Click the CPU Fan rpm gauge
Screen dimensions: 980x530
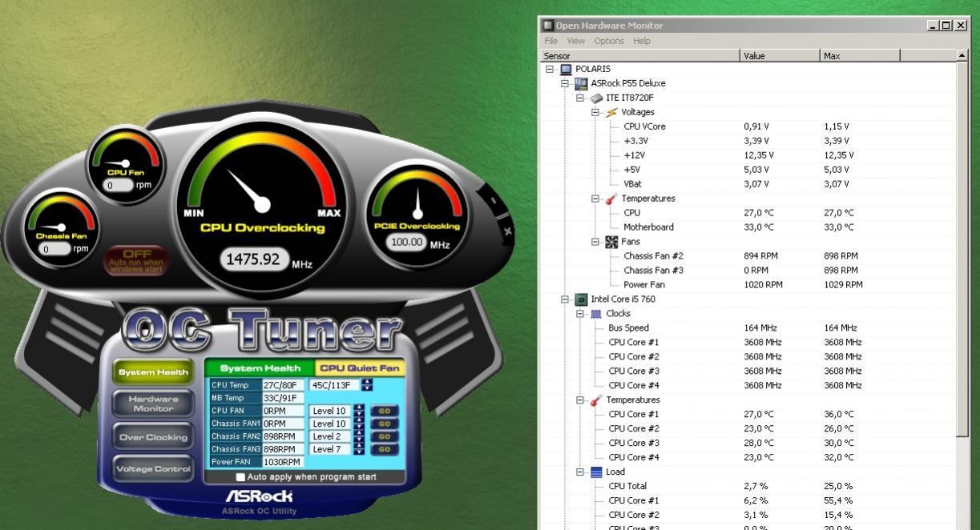126,165
